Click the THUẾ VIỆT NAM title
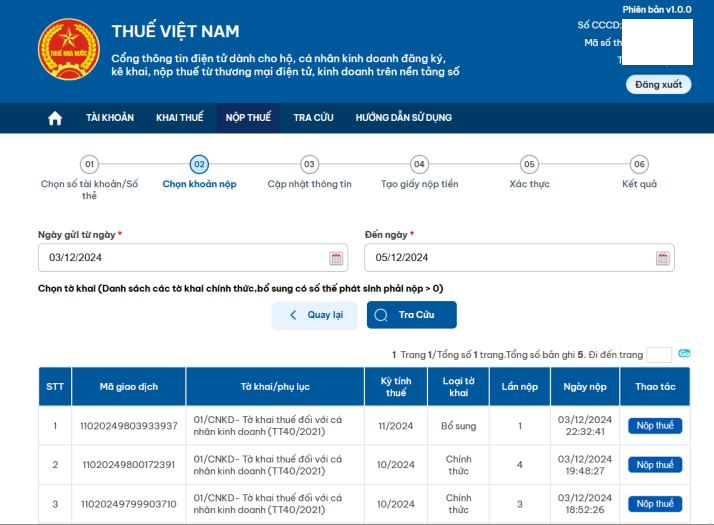714x525 pixels. click(x=175, y=31)
